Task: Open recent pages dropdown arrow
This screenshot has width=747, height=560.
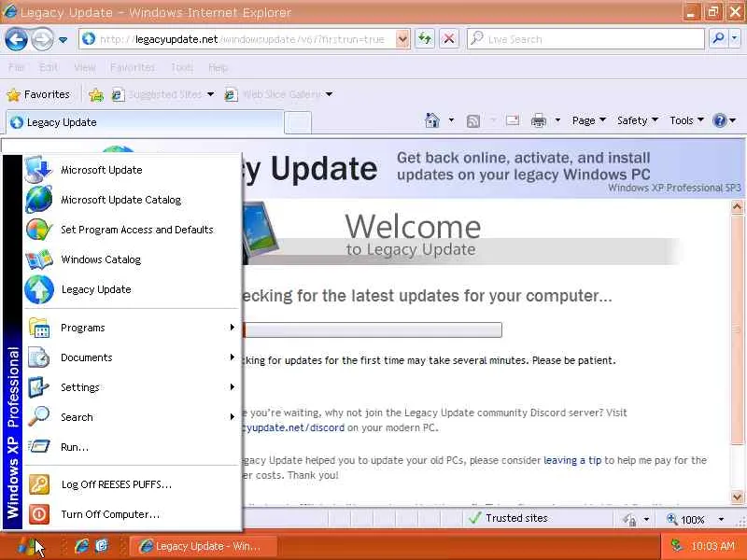Action: pyautogui.click(x=63, y=40)
